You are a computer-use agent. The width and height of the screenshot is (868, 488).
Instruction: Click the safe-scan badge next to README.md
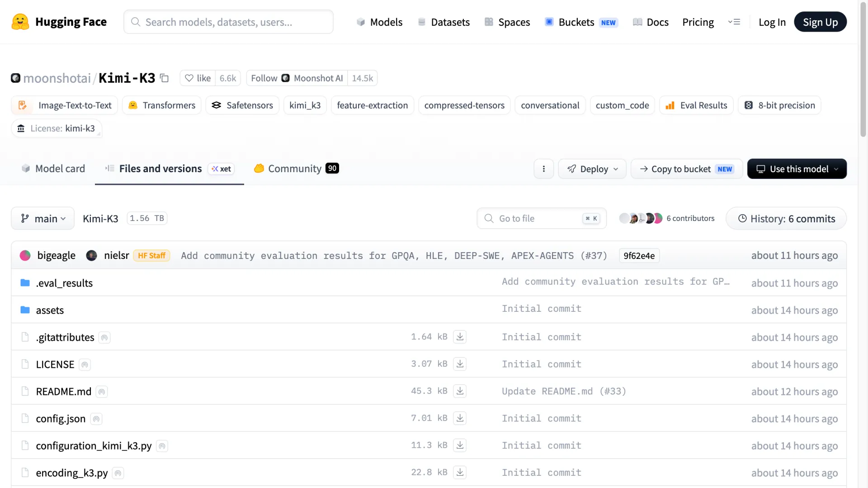(102, 392)
